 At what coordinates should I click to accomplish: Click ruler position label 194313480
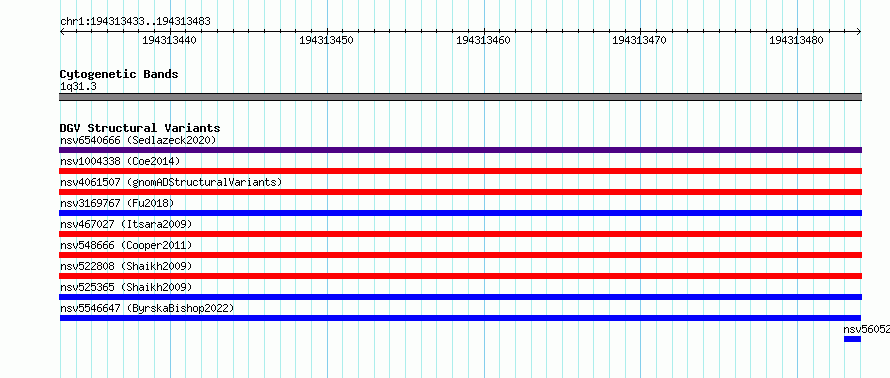pos(796,40)
